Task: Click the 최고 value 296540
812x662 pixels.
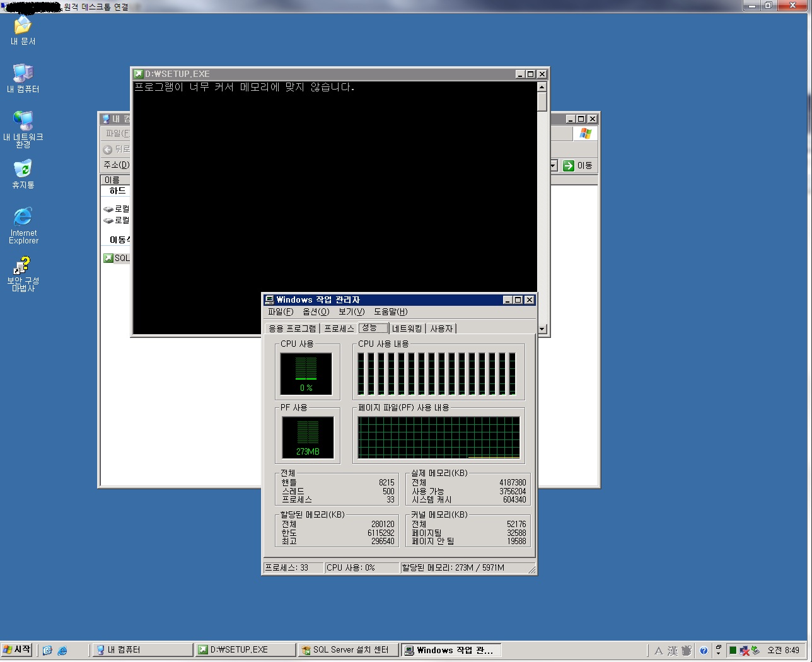Action: tap(383, 541)
